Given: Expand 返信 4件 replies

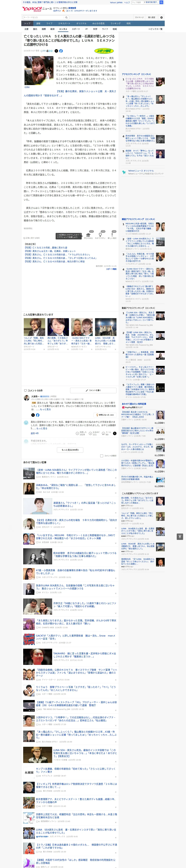Looking at the screenshot, I should click(x=35, y=433).
